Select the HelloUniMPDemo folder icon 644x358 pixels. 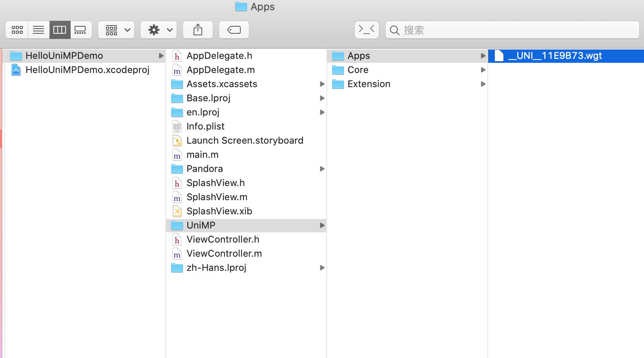tap(16, 56)
